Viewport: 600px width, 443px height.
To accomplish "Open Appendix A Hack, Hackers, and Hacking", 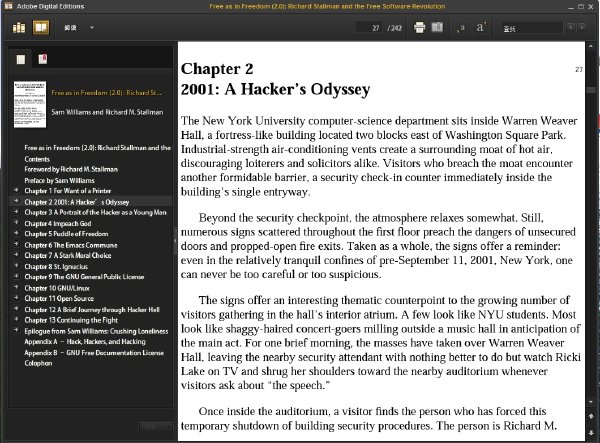I will point(85,341).
